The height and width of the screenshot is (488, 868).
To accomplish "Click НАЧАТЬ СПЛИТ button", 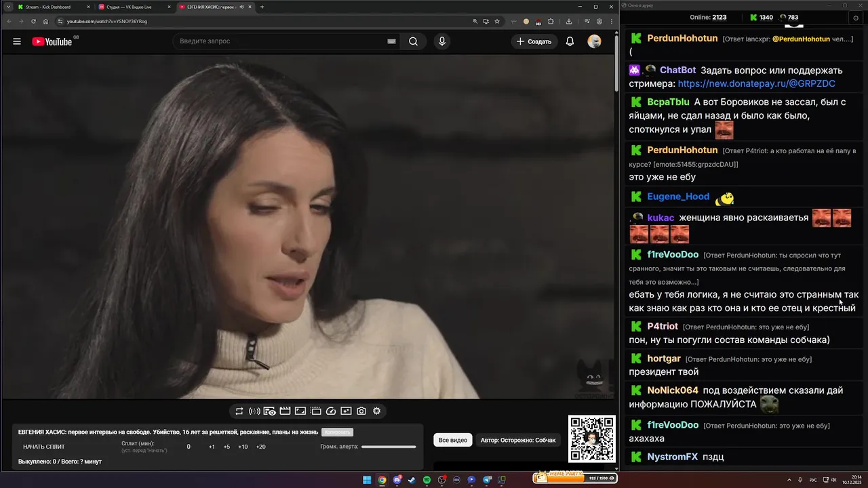I will click(x=44, y=447).
